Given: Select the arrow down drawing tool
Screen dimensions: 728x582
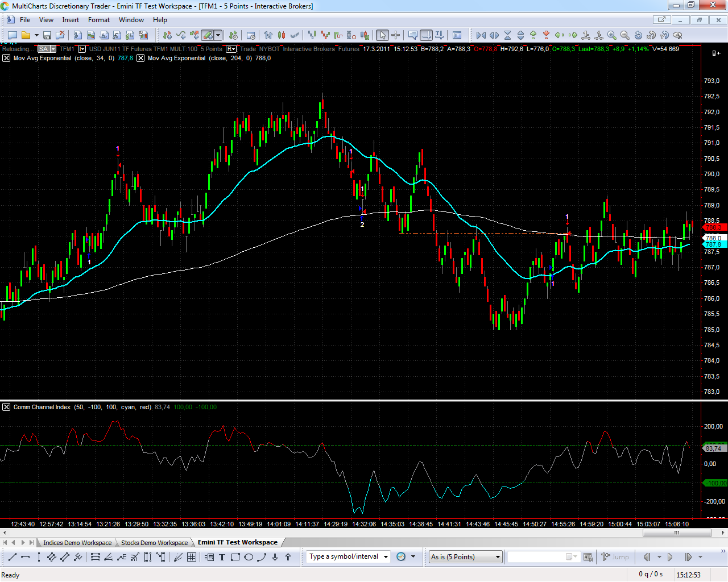Looking at the screenshot, I should click(x=275, y=557).
